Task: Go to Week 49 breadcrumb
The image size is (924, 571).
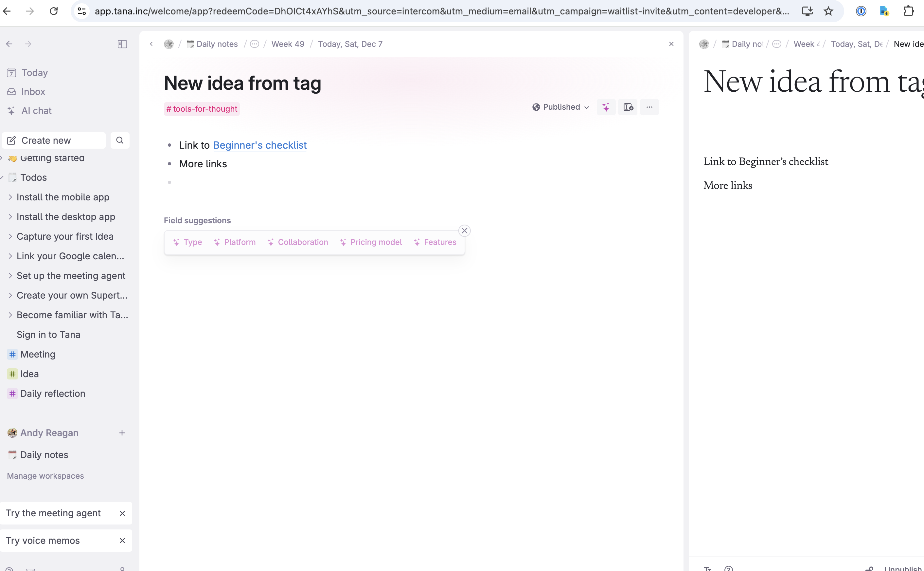Action: tap(288, 44)
